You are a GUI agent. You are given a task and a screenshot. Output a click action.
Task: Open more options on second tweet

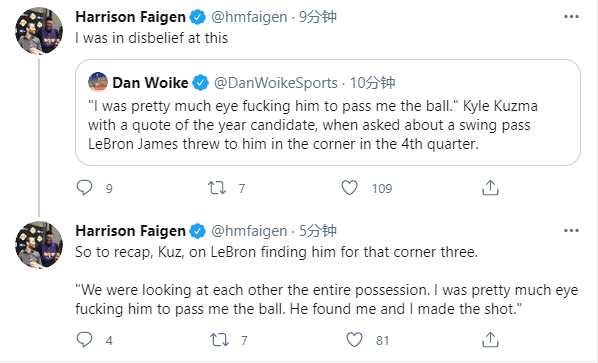tap(571, 231)
